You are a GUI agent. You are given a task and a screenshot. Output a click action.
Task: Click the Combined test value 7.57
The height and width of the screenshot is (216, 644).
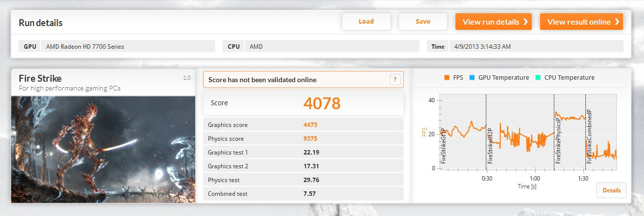coord(309,194)
